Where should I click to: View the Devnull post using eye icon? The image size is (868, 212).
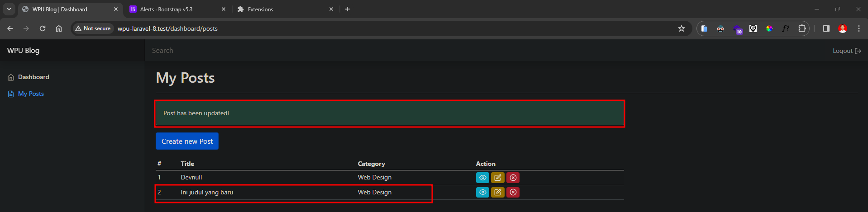tap(482, 178)
